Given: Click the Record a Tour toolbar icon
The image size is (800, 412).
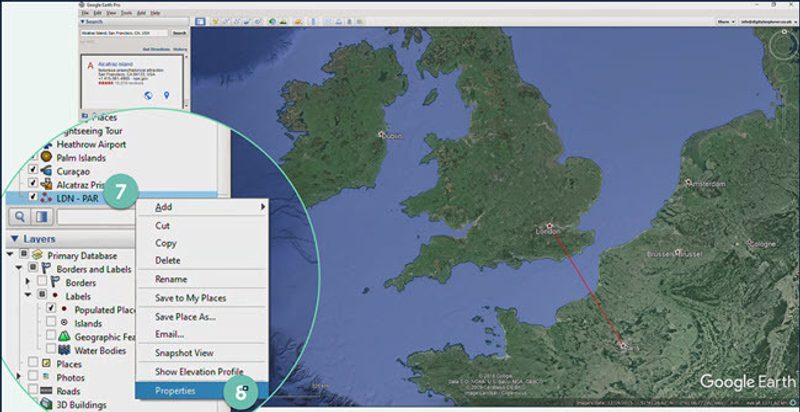Looking at the screenshot, I should (x=257, y=21).
